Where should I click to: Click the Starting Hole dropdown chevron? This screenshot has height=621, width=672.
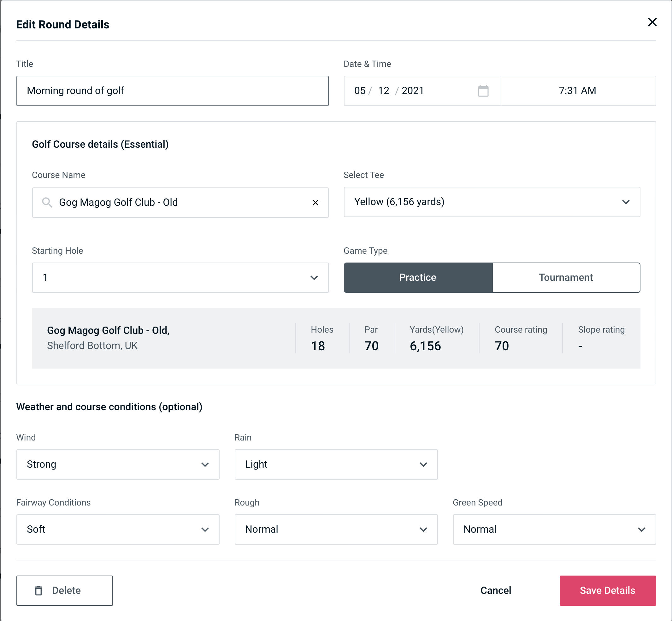(314, 277)
